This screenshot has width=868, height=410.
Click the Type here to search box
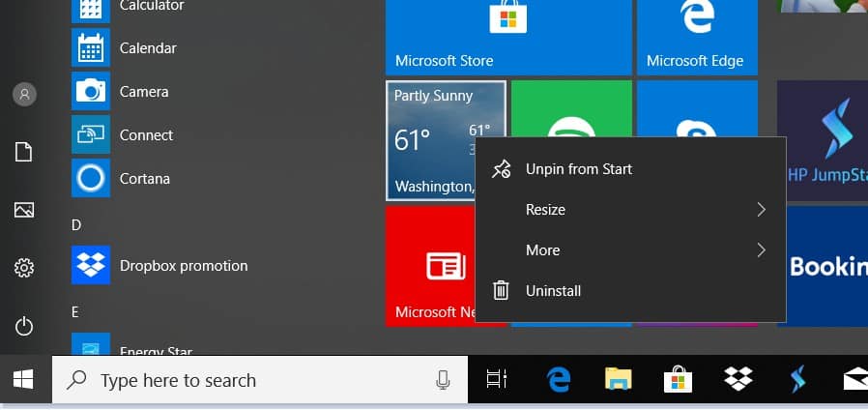[x=260, y=380]
